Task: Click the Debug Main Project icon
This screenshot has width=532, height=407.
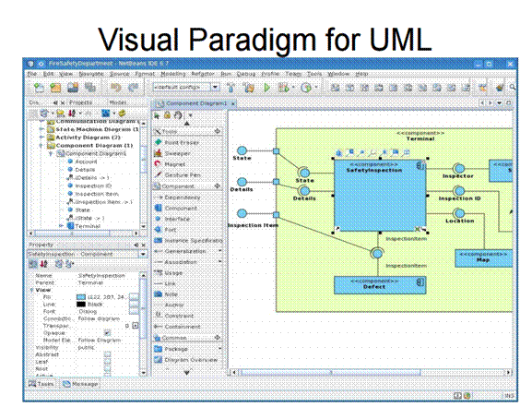Action: 283,88
